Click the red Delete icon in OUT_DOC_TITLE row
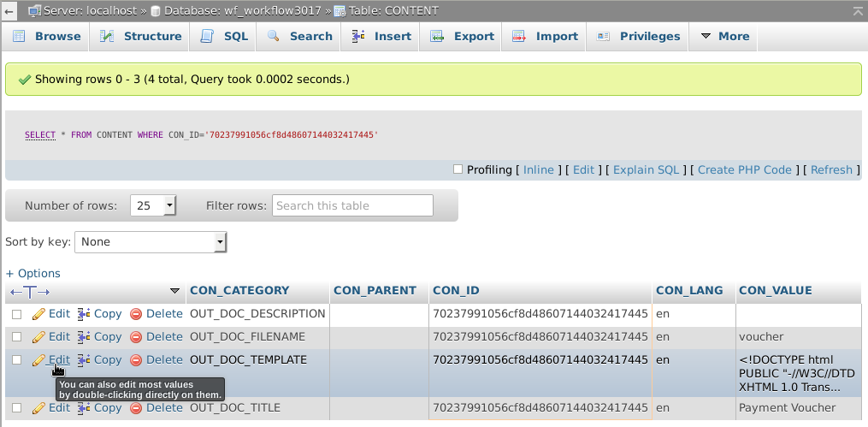Screen dimensions: 868x427 coord(136,408)
